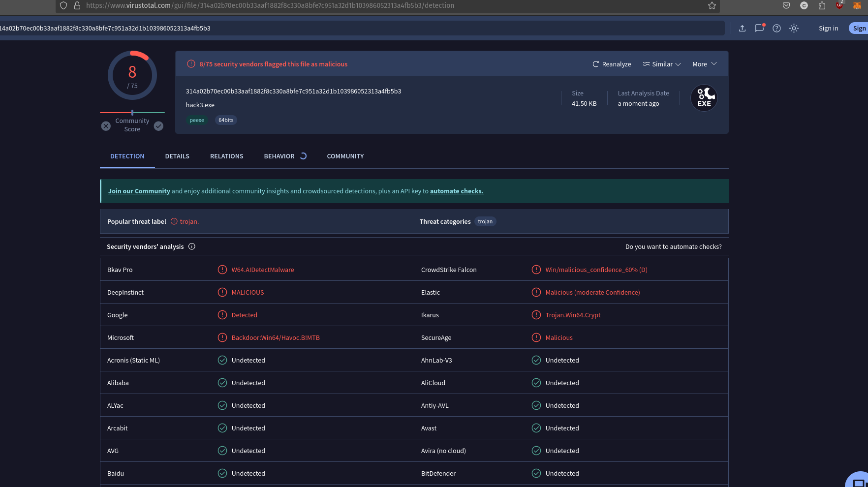Click the browser URL address bar
The height and width of the screenshot is (487, 868).
388,5
